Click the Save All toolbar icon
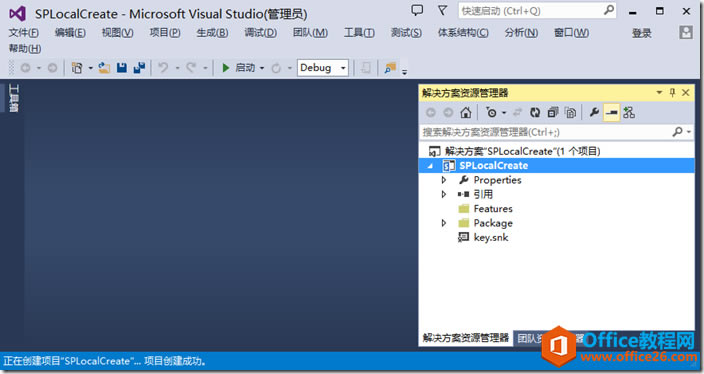The image size is (704, 374). pyautogui.click(x=139, y=68)
